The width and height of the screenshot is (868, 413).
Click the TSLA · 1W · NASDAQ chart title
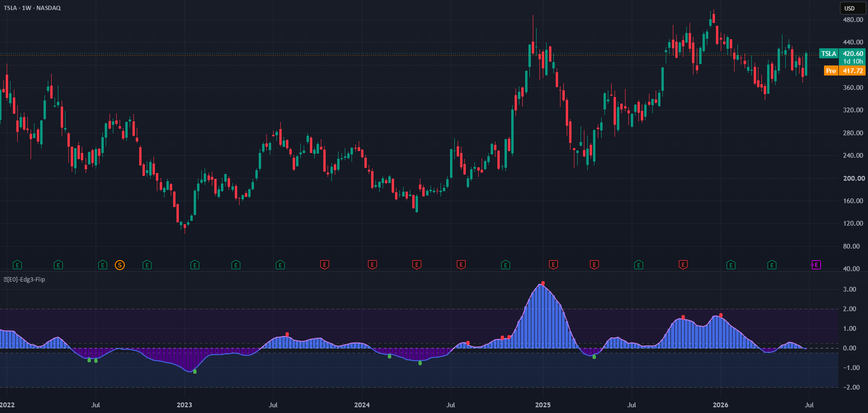coord(32,8)
